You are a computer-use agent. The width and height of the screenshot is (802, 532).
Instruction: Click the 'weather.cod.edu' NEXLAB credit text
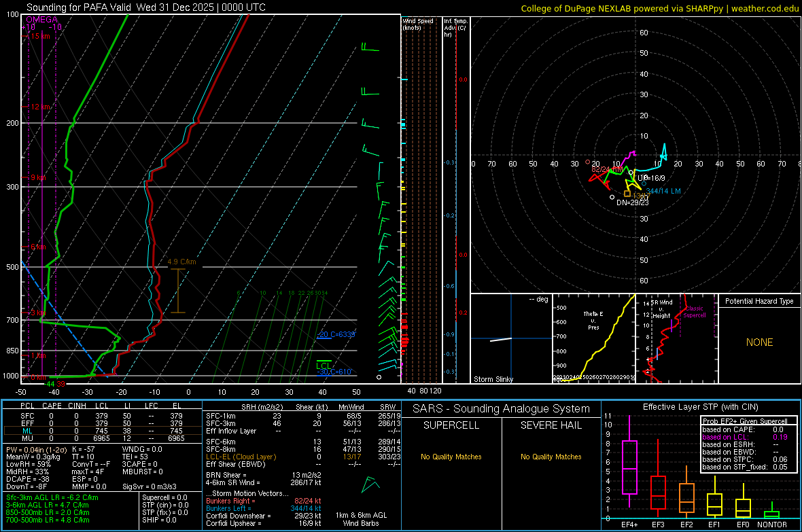[765, 8]
